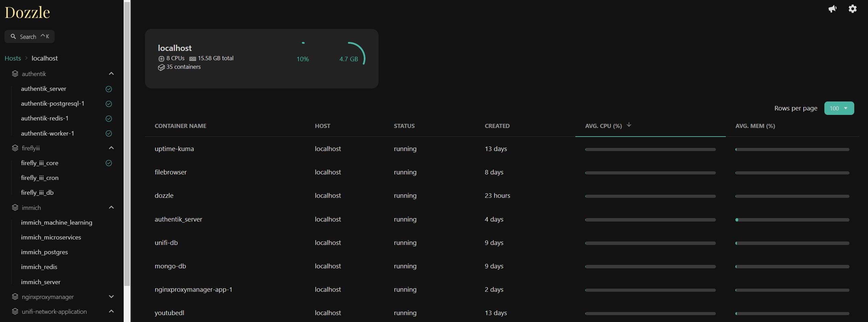This screenshot has height=322, width=868.
Task: Open nginxproxymanager-app-1 container in table
Action: 193,289
